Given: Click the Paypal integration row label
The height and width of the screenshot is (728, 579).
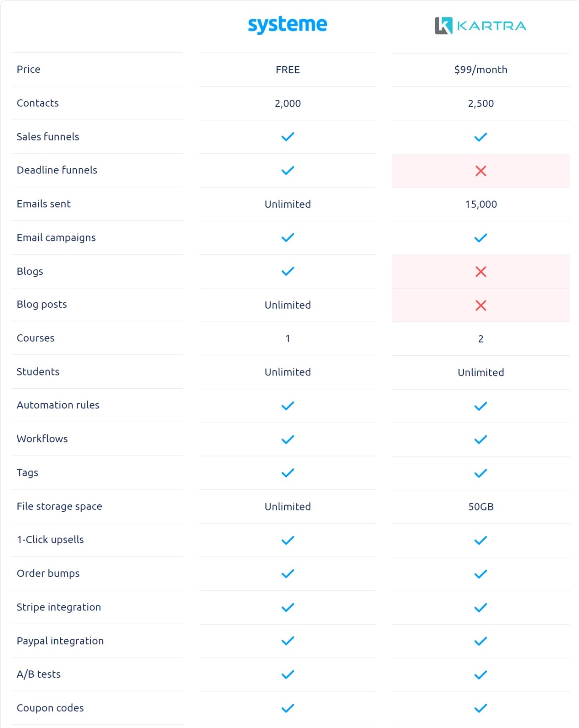Looking at the screenshot, I should point(60,641).
